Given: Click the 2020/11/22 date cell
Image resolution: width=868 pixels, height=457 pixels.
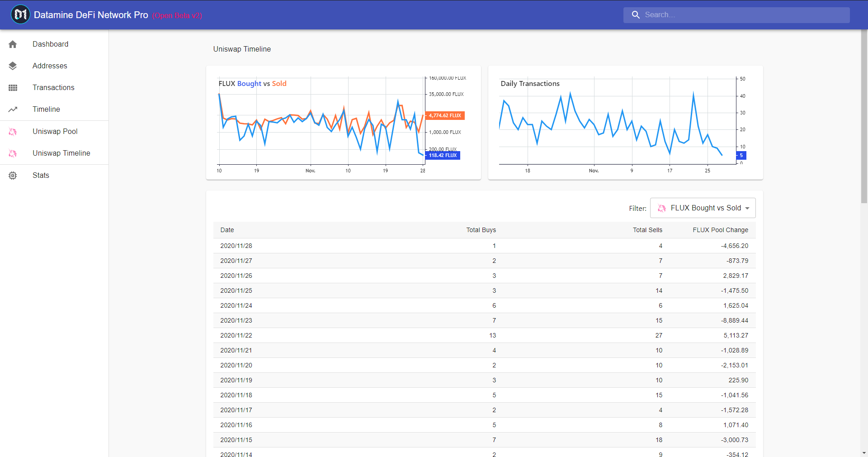Looking at the screenshot, I should 236,335.
